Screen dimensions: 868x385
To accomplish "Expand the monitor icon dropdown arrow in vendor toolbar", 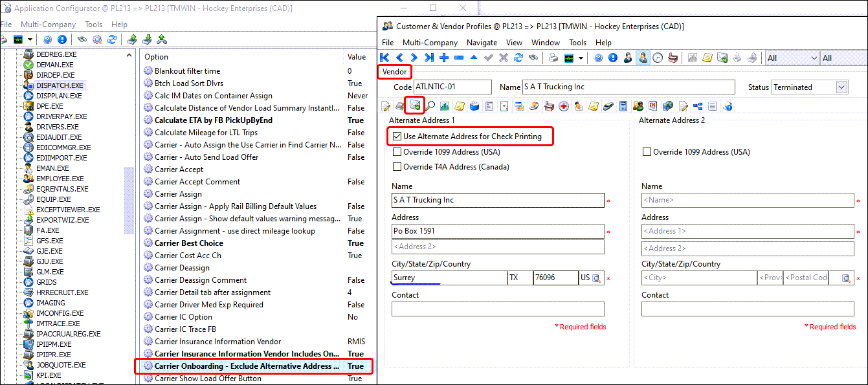I will pos(581,58).
